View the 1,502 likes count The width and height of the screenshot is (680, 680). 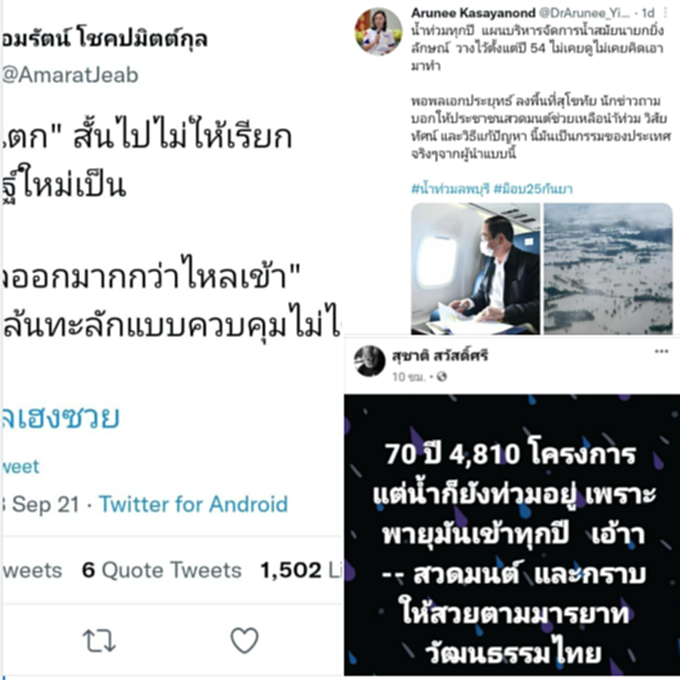(301, 570)
